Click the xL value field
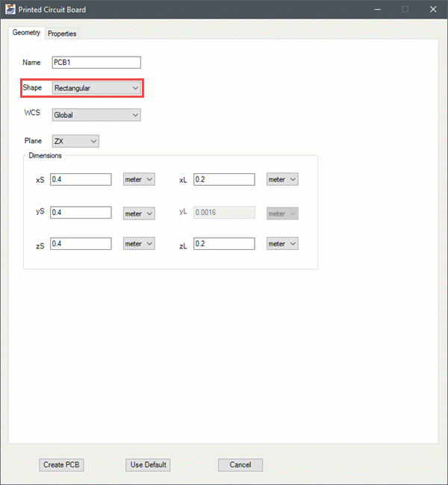The height and width of the screenshot is (485, 448). click(x=224, y=179)
